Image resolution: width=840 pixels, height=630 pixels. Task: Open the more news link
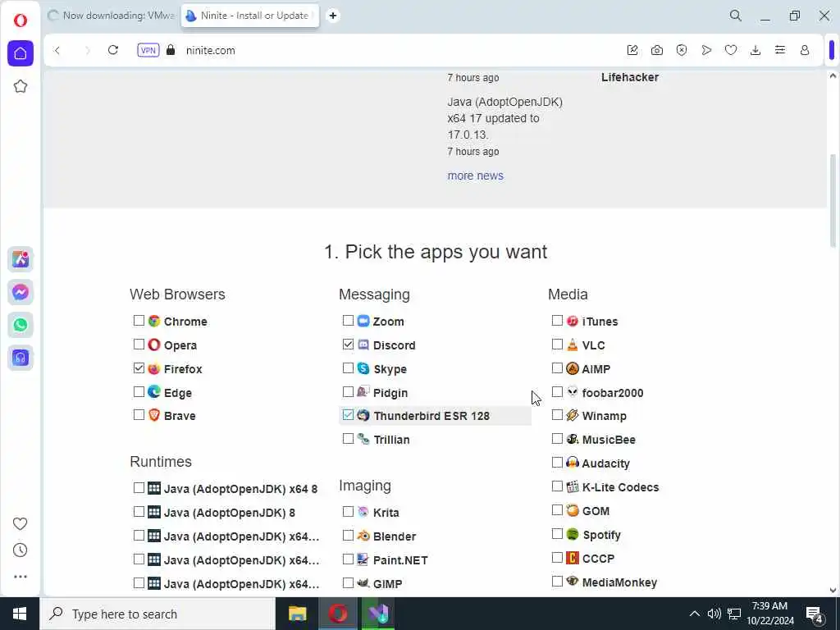[x=475, y=176]
